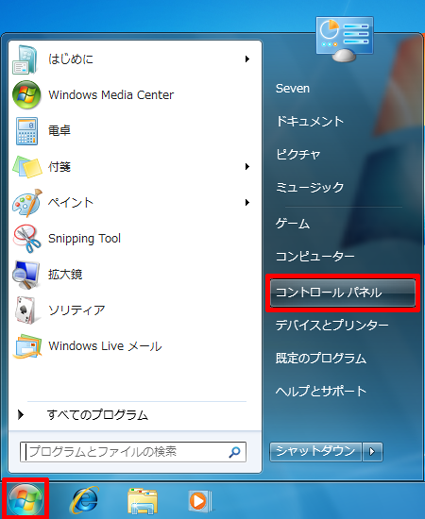Expand the 付箋 jump list arrow
This screenshot has height=519, width=425.
click(x=247, y=166)
